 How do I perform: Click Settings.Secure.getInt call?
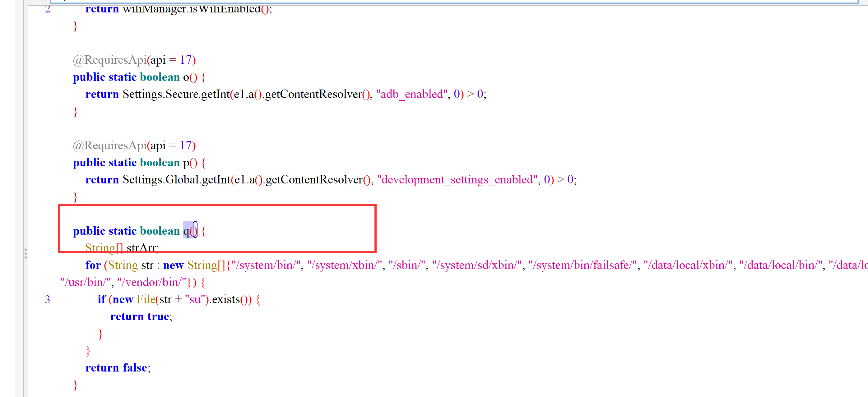176,94
